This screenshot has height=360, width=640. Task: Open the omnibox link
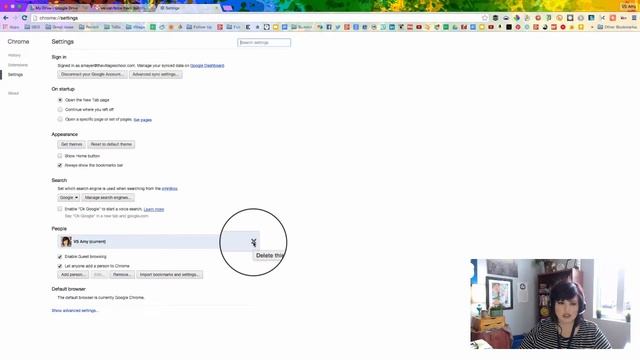click(169, 189)
